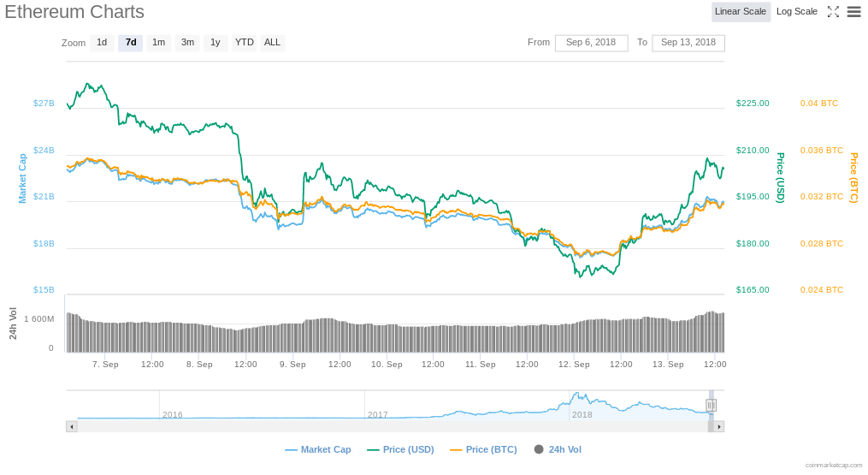Image resolution: width=868 pixels, height=475 pixels.
Task: Click the $180.00 price axis label
Action: pos(753,243)
